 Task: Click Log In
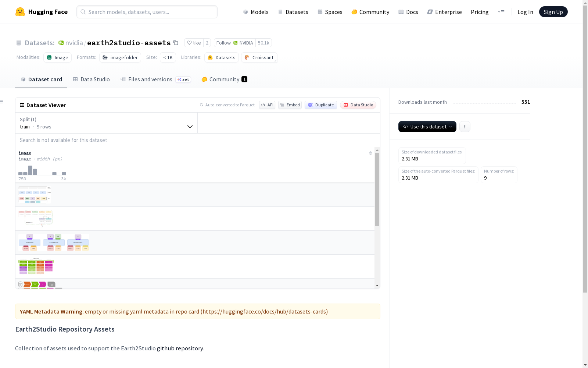click(525, 12)
